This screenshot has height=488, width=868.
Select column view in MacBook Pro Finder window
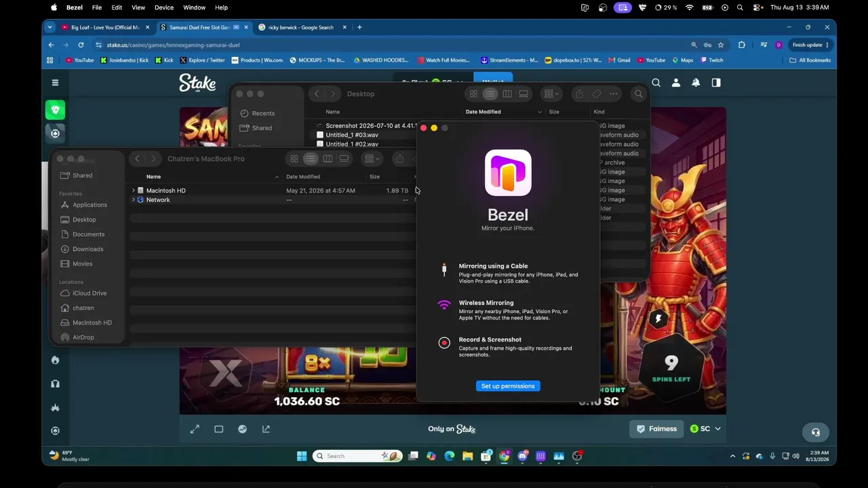coord(328,159)
